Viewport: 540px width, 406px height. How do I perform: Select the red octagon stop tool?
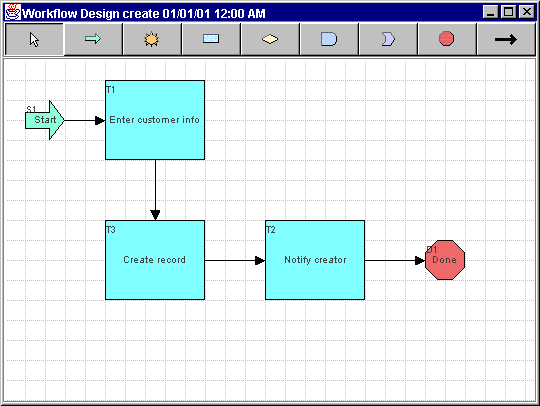[x=447, y=39]
